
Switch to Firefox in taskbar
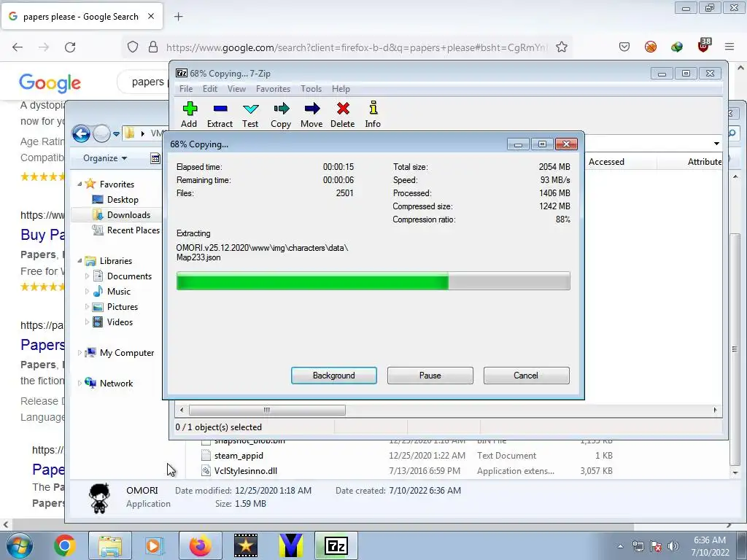tap(200, 545)
